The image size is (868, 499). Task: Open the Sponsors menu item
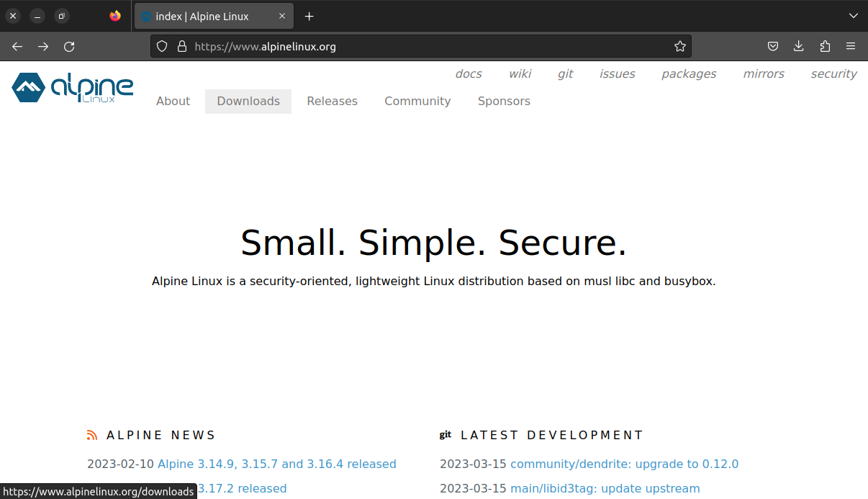click(504, 102)
